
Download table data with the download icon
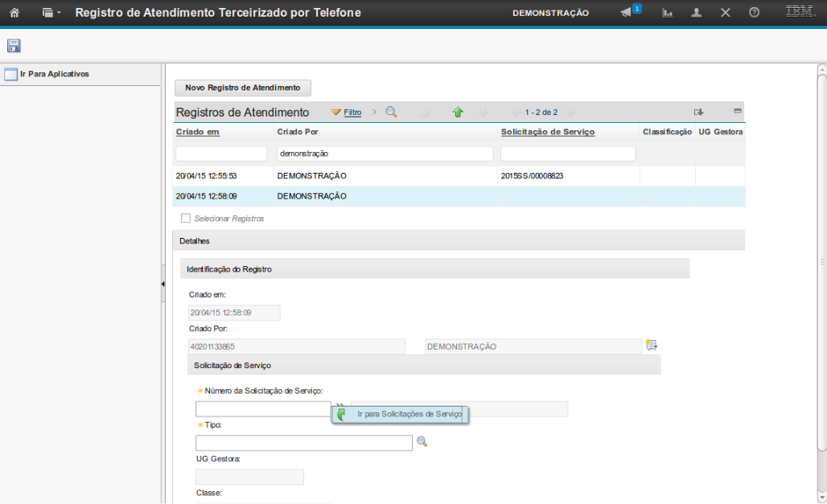[699, 112]
